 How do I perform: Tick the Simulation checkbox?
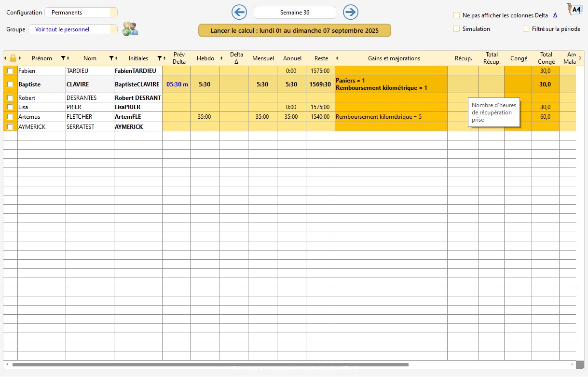coord(456,29)
